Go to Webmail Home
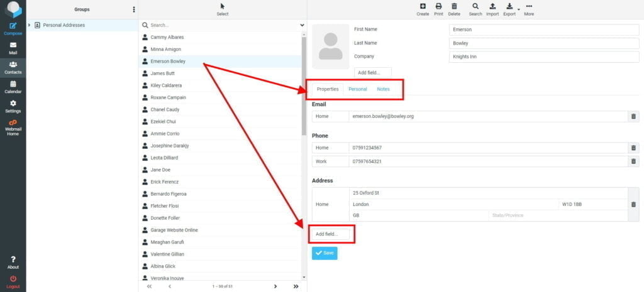Viewport: 644px width, 292px height. click(13, 127)
